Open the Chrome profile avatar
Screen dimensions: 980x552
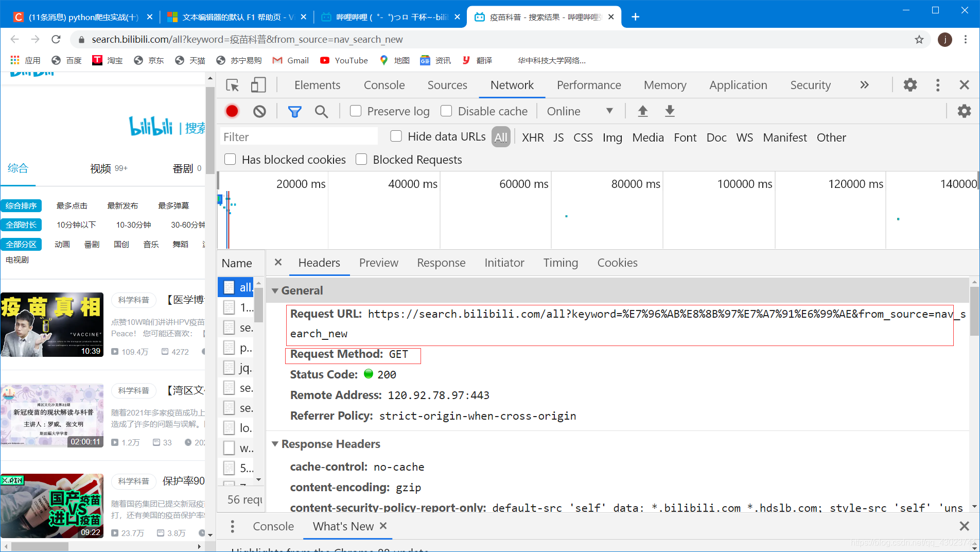(x=945, y=40)
